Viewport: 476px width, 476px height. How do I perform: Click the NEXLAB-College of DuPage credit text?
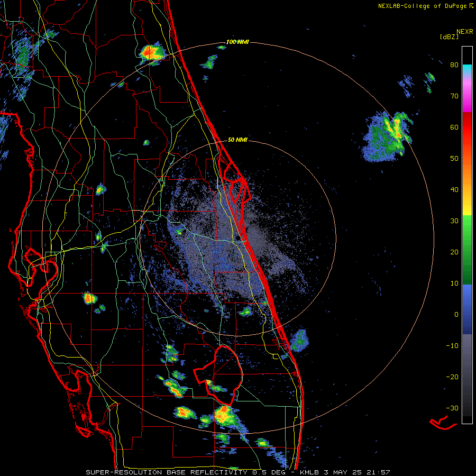tap(425, 6)
